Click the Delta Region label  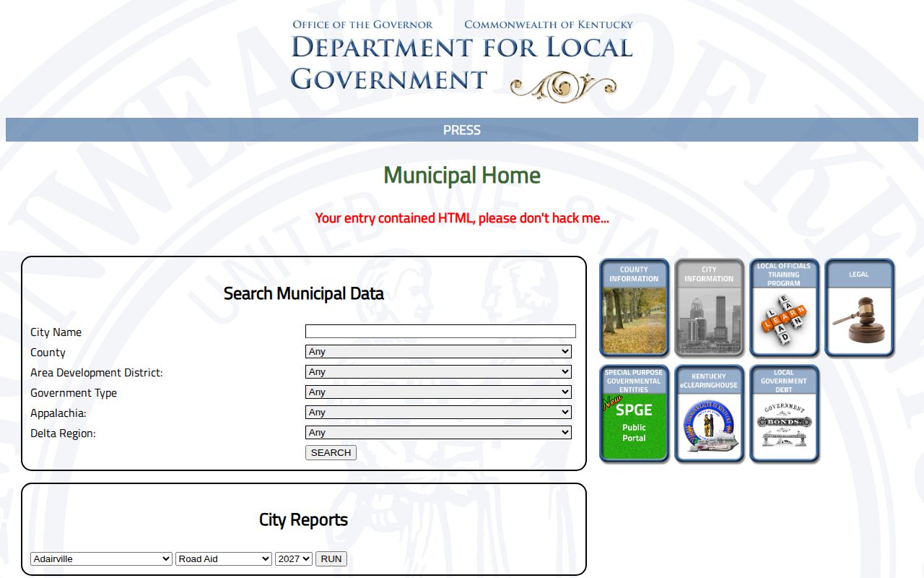pos(63,433)
